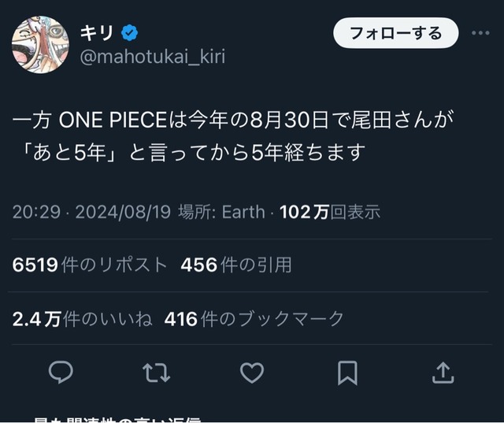This screenshot has height=423, width=504.
Task: Open キリ's profile avatar picture
Action: [x=40, y=44]
